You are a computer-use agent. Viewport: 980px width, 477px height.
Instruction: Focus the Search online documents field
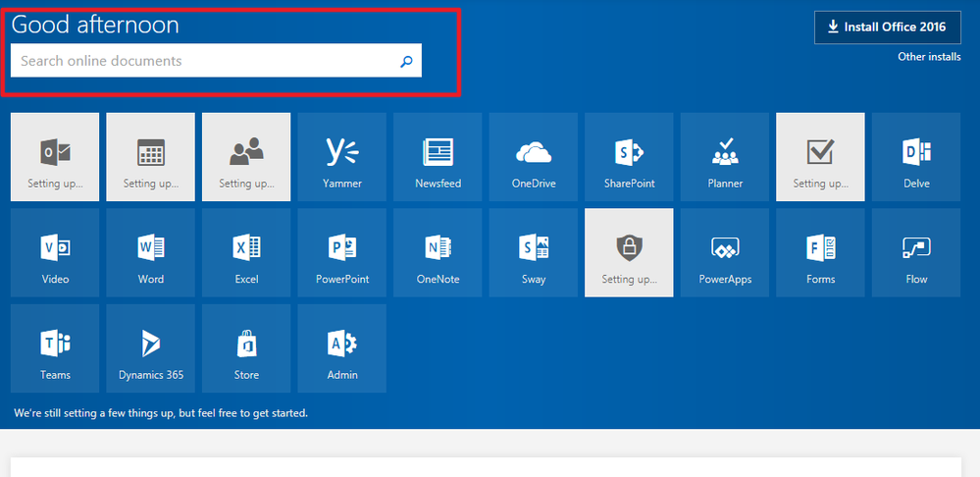[216, 61]
